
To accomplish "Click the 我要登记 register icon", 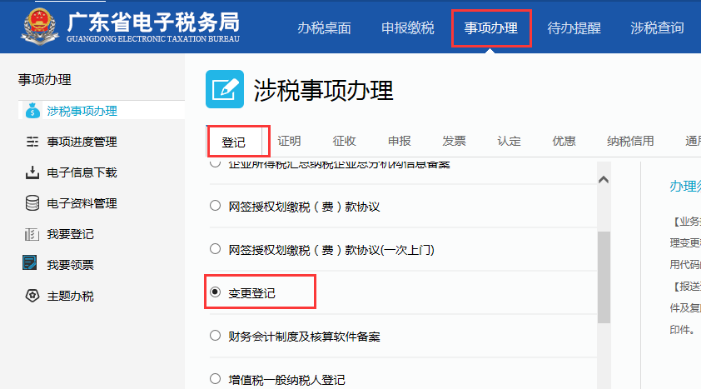I will [32, 234].
